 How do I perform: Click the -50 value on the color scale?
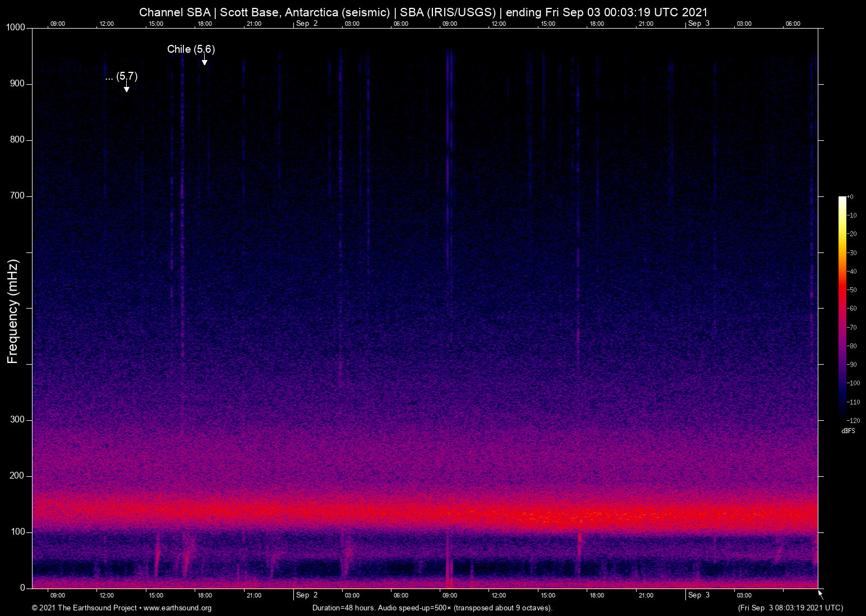(x=853, y=290)
